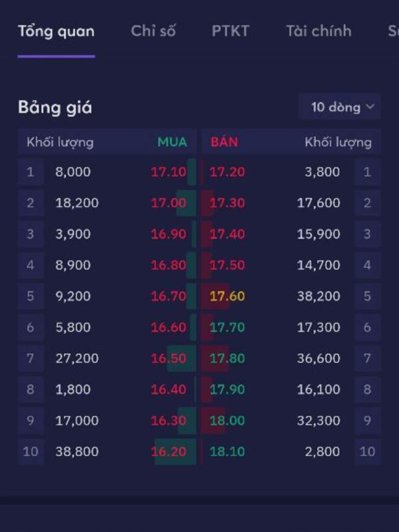This screenshot has height=532, width=399.
Task: Tap buy price 17.10 in row 1
Action: 169,172
